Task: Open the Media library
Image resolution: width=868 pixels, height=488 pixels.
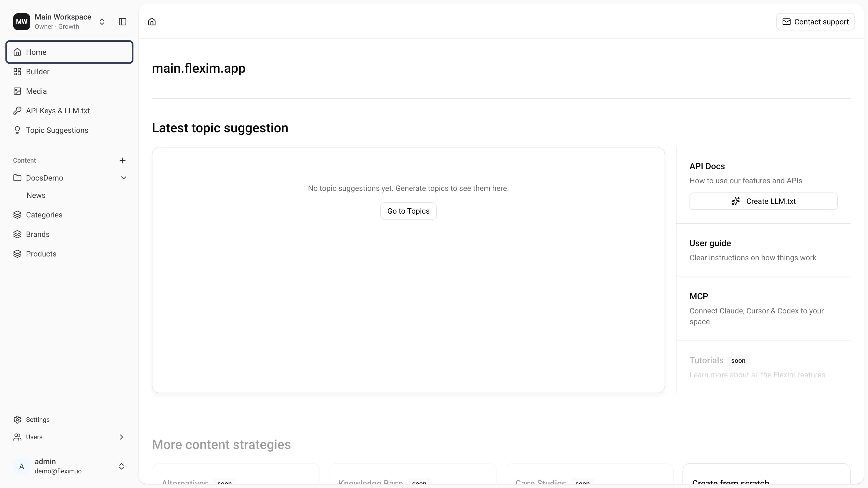Action: click(x=69, y=91)
